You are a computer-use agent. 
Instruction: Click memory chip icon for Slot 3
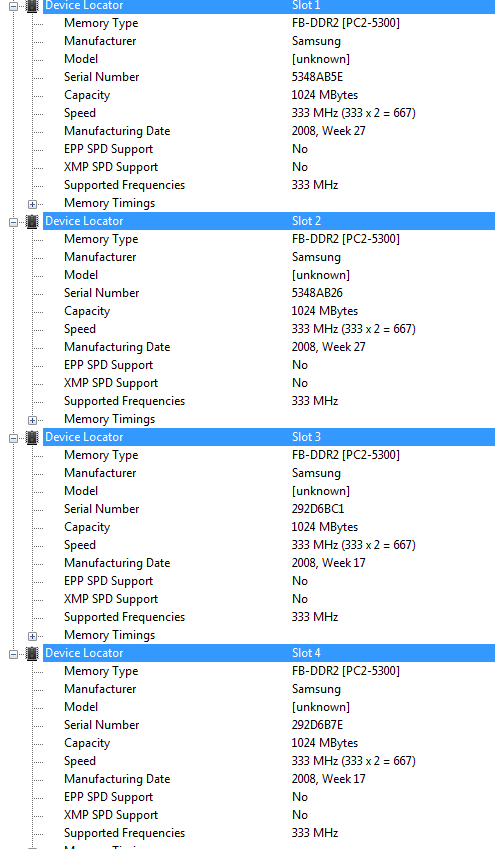point(32,437)
